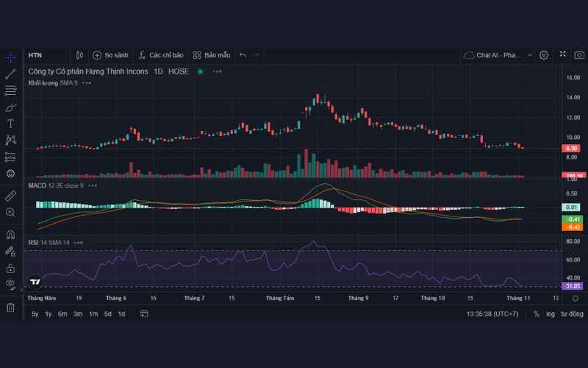Open the Bản mẫu templates menu
The width and height of the screenshot is (588, 368).
coord(212,55)
